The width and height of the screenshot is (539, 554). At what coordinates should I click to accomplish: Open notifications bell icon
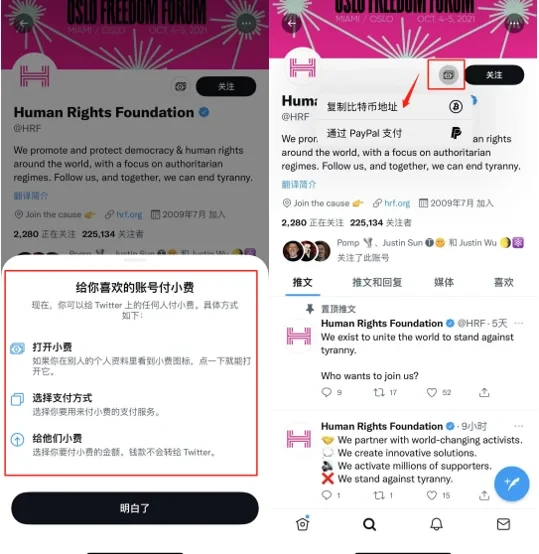pos(437,524)
